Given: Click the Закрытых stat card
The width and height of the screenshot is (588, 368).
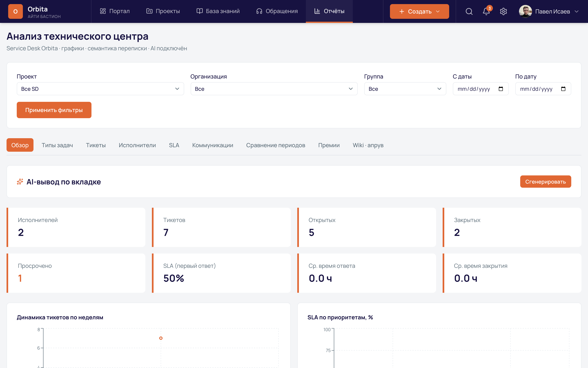Looking at the screenshot, I should pyautogui.click(x=512, y=227).
